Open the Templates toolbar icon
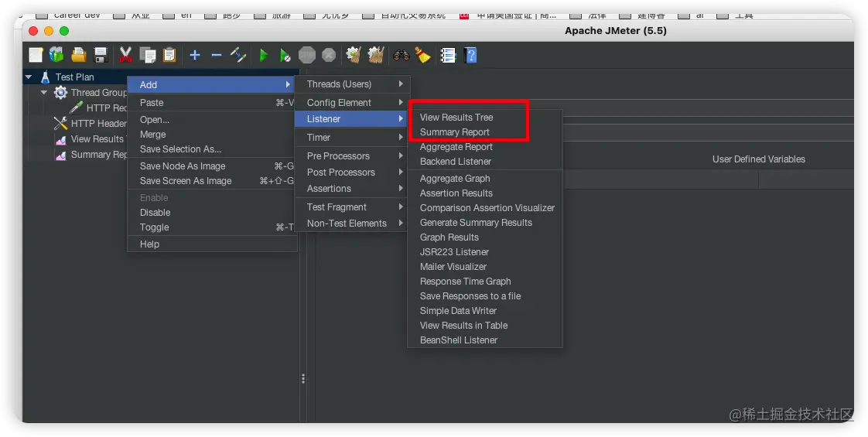 (x=56, y=55)
